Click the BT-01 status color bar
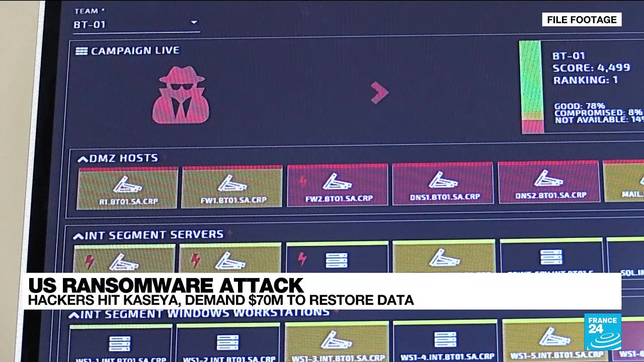The height and width of the screenshot is (362, 644). tap(531, 87)
